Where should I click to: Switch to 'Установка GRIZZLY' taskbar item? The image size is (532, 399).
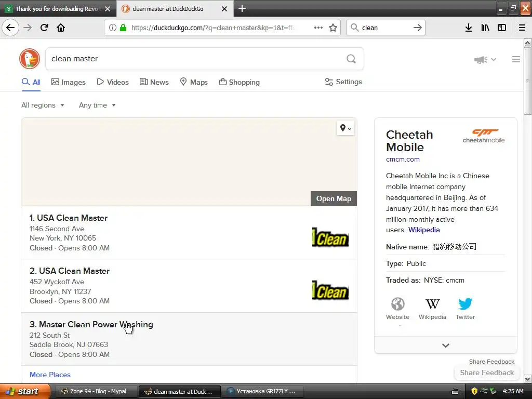coord(262,391)
